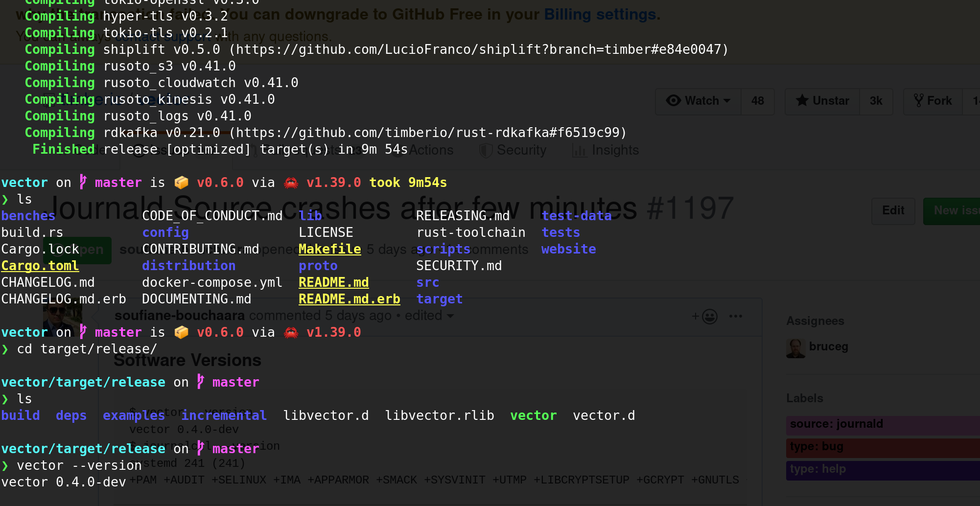Click 'Makefile' in the terminal listing
This screenshot has height=506, width=980.
coord(330,250)
